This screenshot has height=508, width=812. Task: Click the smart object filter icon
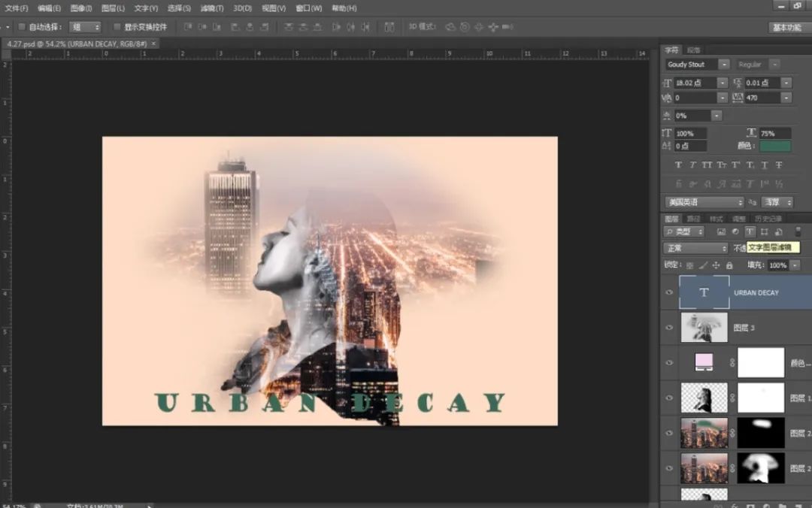pos(778,232)
